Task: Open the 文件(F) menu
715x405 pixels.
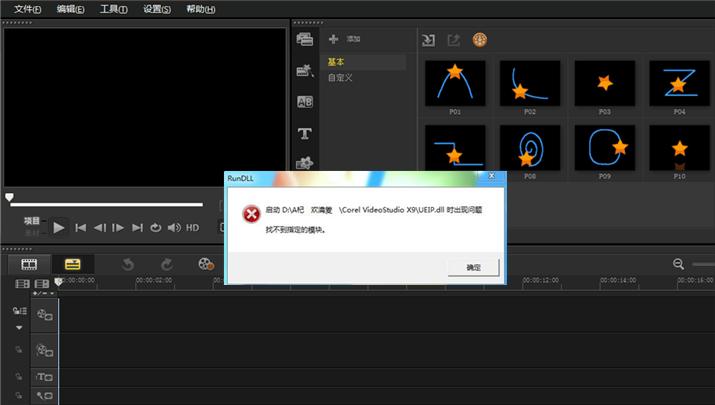Action: 27,9
